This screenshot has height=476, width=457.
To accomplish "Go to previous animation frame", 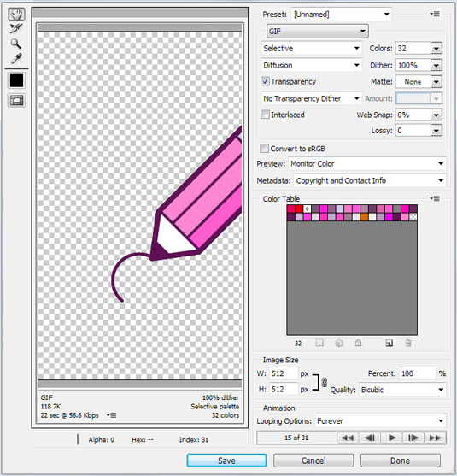I will click(370, 438).
